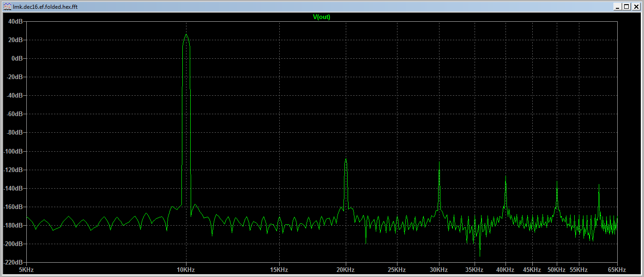The height and width of the screenshot is (277, 644).
Task: Click the 20KHz second harmonic peak
Action: pyautogui.click(x=346, y=159)
